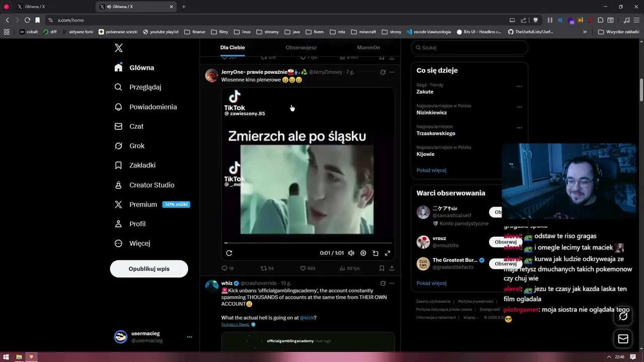The width and height of the screenshot is (644, 362).
Task: Open Premium subscription page
Action: pyautogui.click(x=152, y=205)
